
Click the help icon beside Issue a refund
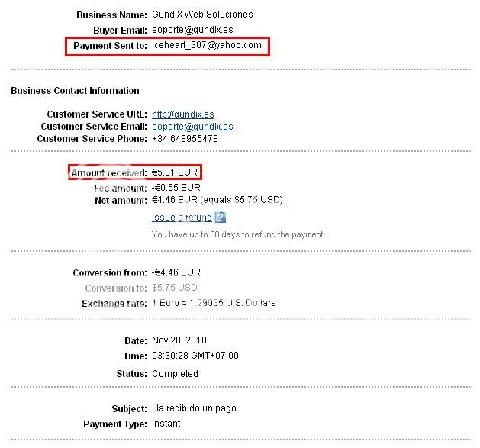221,218
